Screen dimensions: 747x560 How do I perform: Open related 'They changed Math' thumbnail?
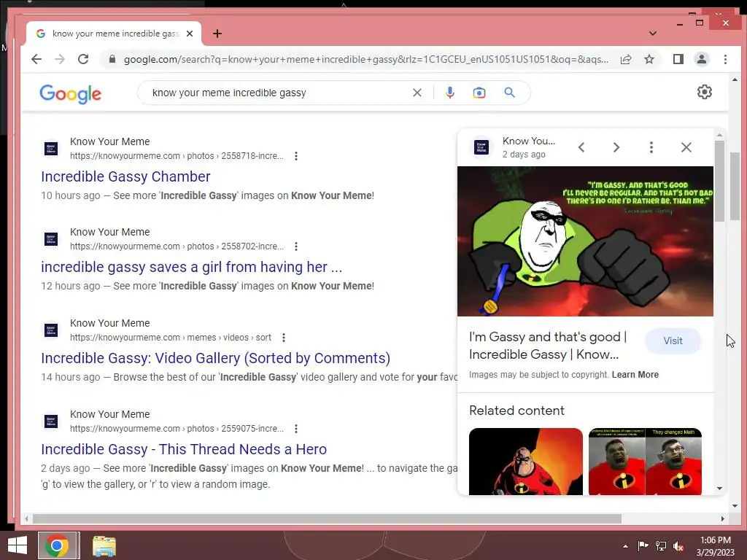click(645, 462)
